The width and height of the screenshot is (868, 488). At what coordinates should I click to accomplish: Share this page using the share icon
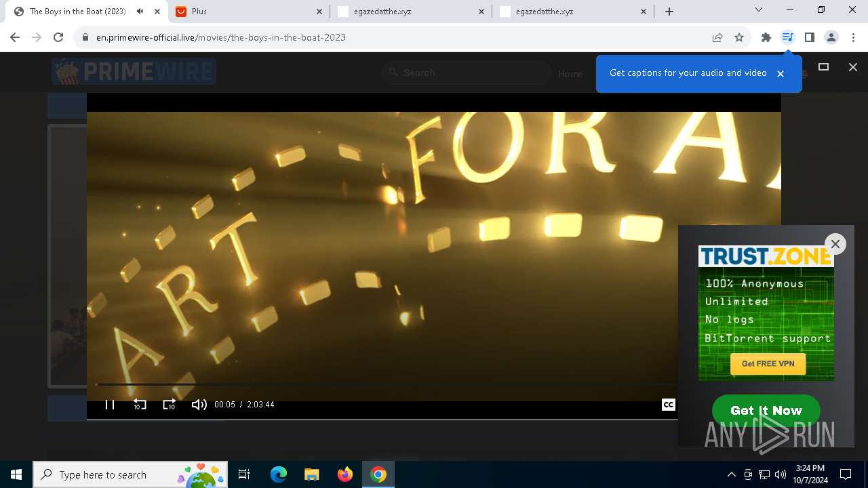click(717, 37)
